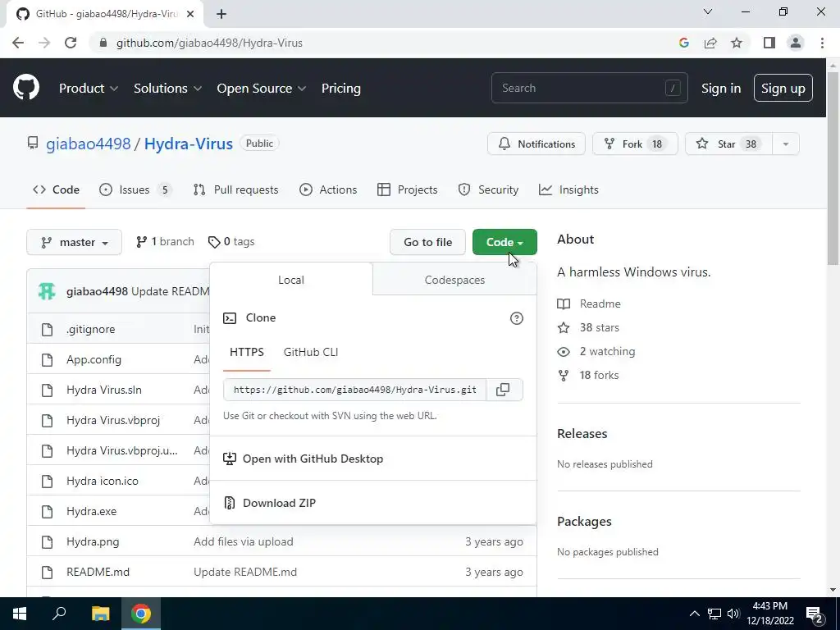Click the Sign in link
The width and height of the screenshot is (840, 630).
pyautogui.click(x=721, y=88)
